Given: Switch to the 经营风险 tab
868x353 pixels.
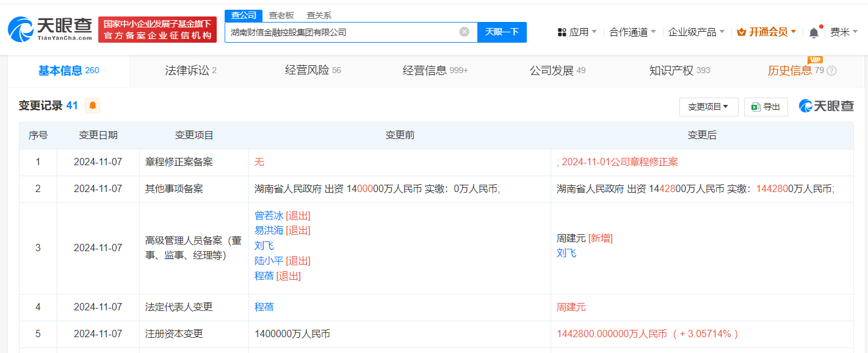Looking at the screenshot, I should click(x=313, y=71).
